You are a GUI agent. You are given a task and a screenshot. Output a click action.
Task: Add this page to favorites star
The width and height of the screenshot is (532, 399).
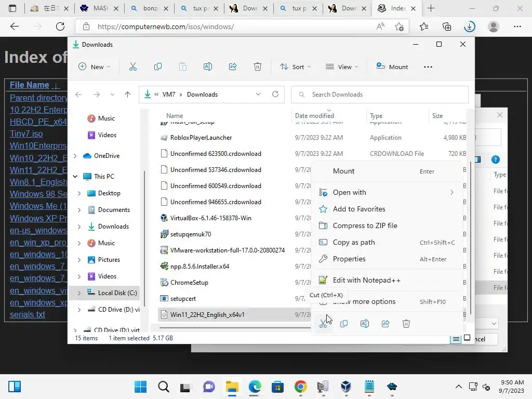[x=400, y=27]
